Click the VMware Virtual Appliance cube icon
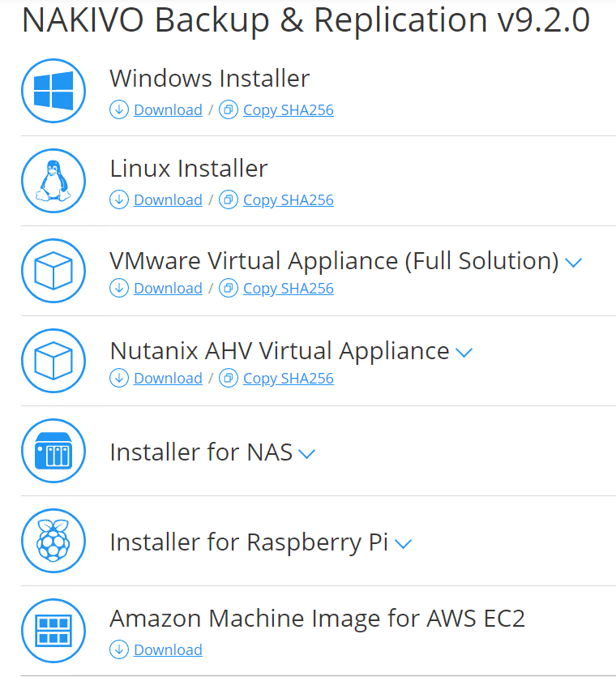616x677 pixels. pos(53,271)
